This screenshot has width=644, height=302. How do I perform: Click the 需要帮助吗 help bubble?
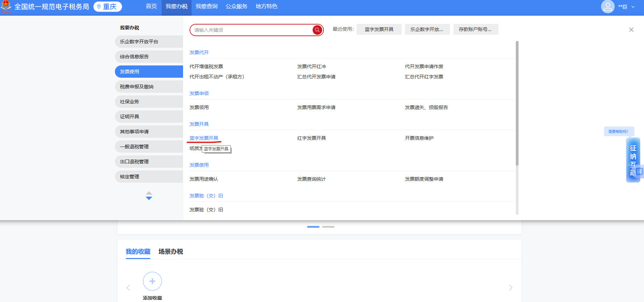click(619, 131)
